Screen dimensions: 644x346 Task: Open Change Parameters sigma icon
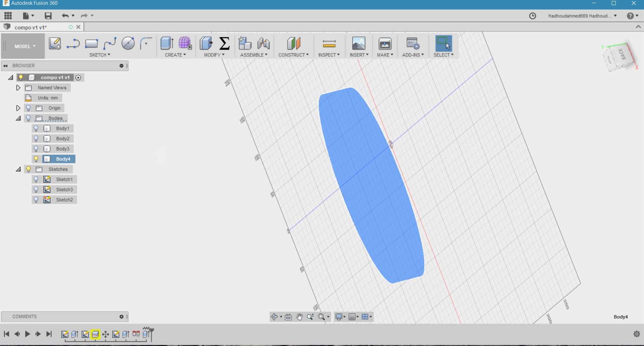pyautogui.click(x=224, y=43)
